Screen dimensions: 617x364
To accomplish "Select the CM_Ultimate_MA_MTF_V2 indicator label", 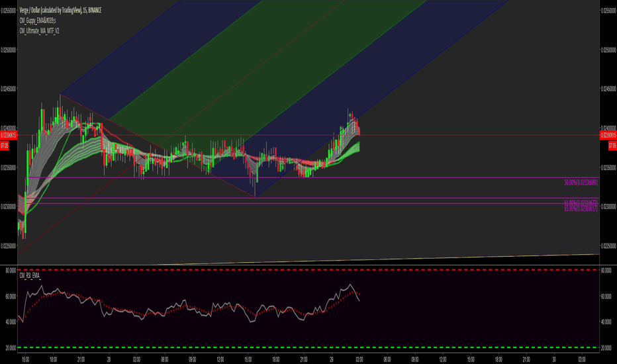I will click(x=39, y=30).
